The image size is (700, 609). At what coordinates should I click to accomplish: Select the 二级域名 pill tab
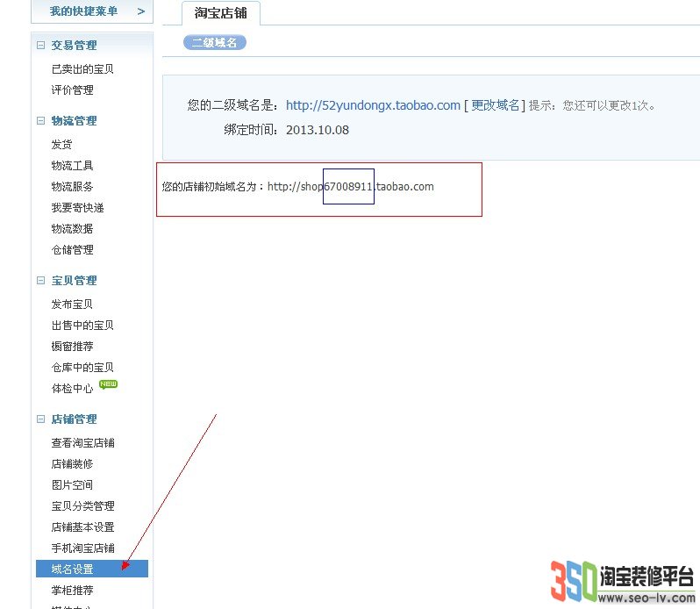point(214,42)
